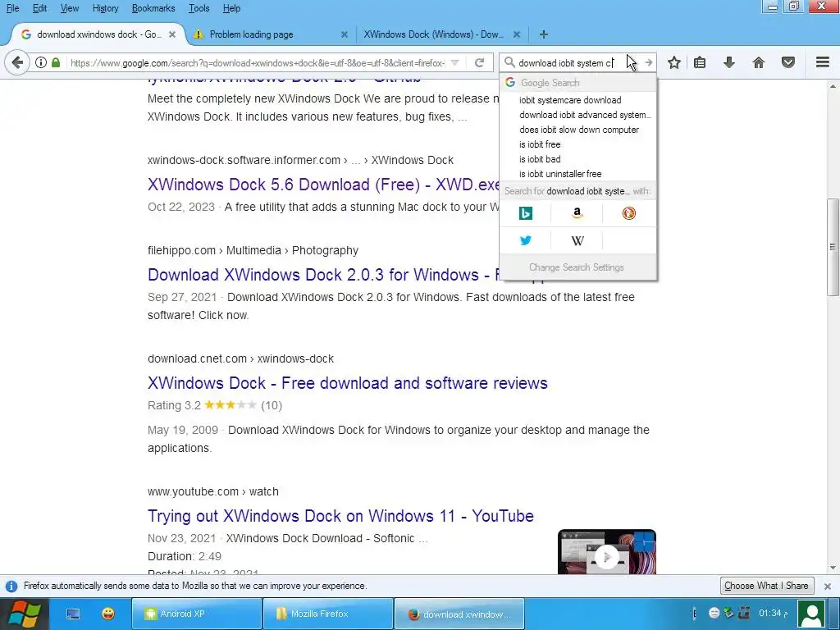Click inside the URL address bar
This screenshot has height=630, width=840.
pyautogui.click(x=257, y=62)
